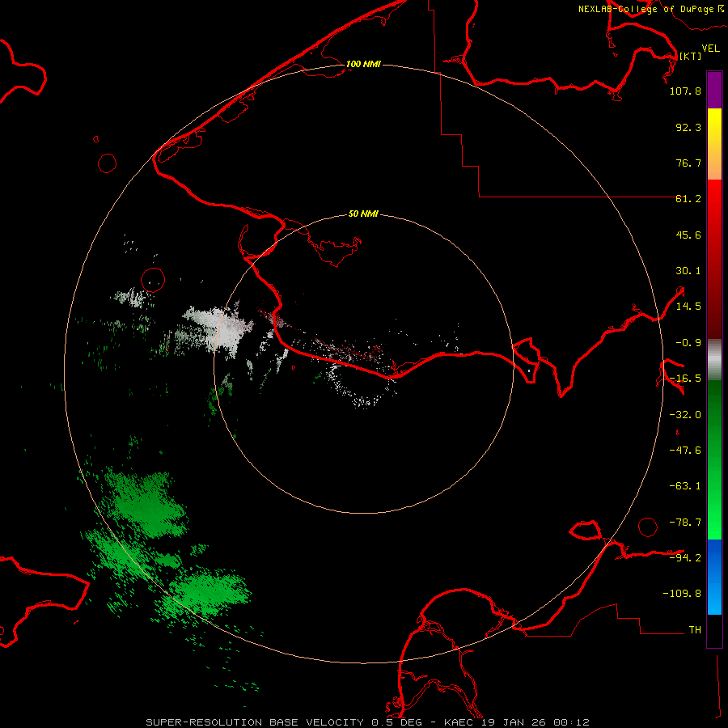Click the -32.0 velocity scale value
This screenshot has height=728, width=728.
coord(685,415)
